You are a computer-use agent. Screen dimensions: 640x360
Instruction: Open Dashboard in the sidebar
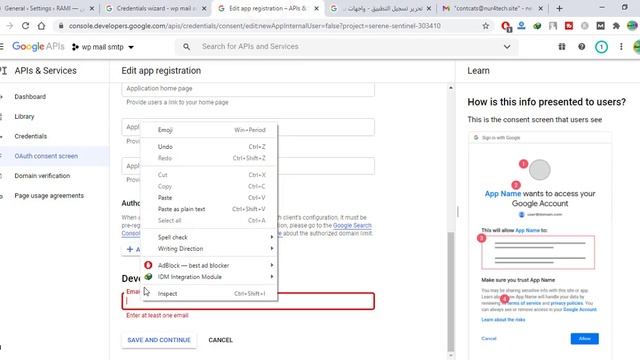tap(30, 97)
